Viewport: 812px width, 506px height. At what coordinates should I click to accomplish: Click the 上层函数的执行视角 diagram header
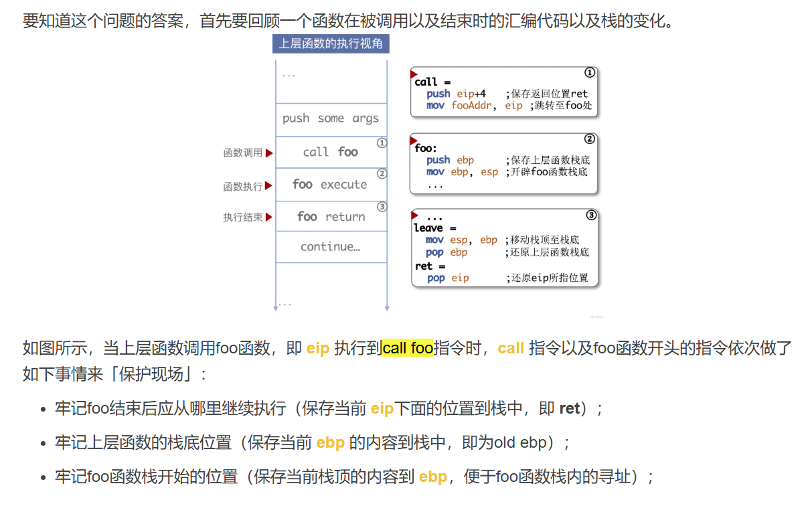tap(331, 44)
